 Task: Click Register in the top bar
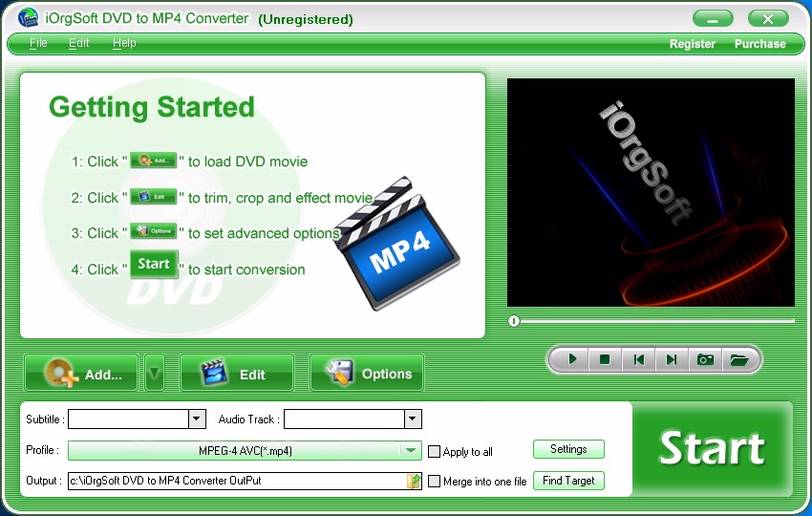point(692,44)
